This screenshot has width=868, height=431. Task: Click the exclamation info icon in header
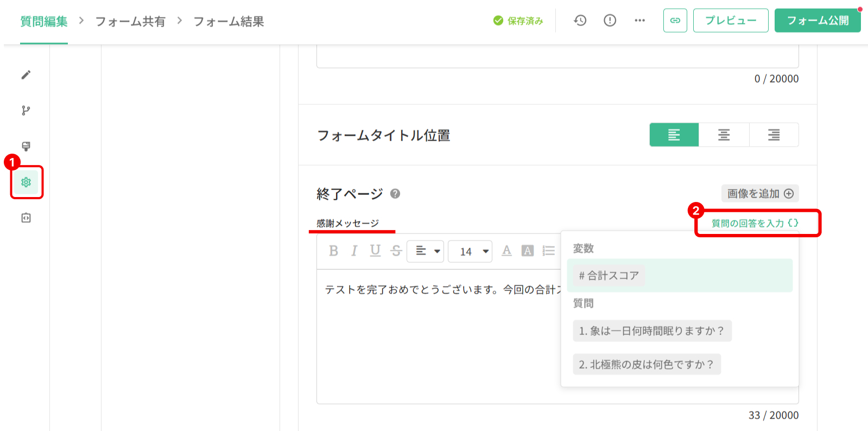pos(610,21)
